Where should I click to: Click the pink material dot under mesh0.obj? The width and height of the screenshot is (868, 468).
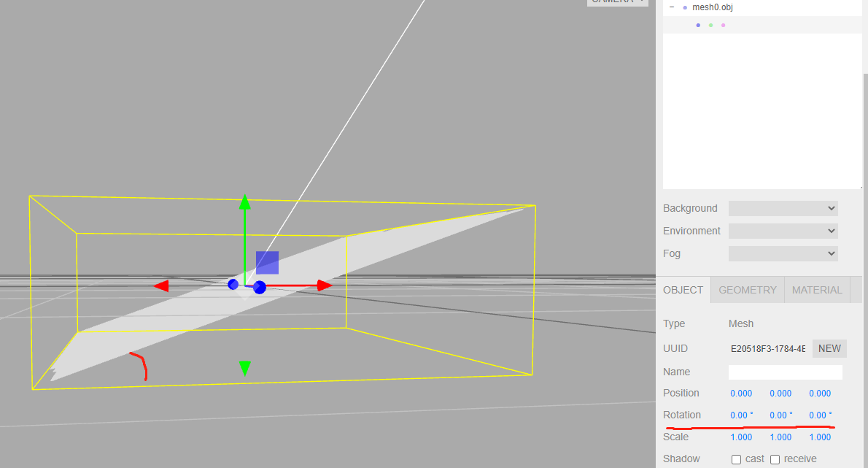[x=723, y=25]
